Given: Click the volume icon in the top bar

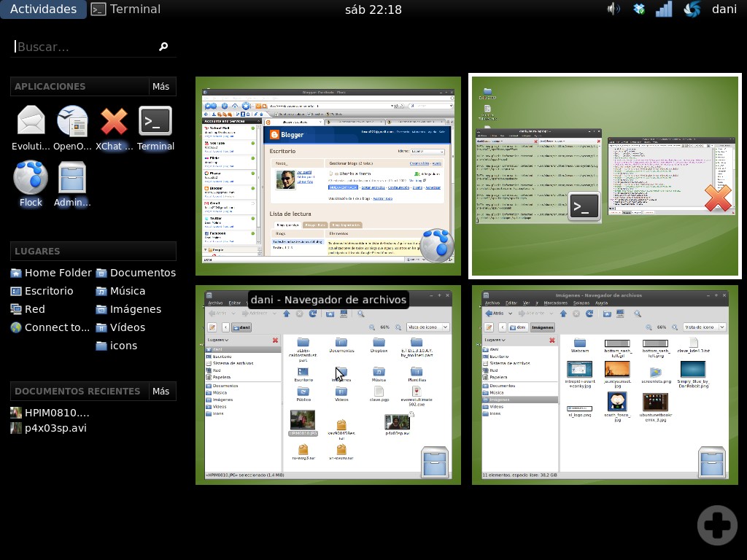Looking at the screenshot, I should tap(612, 9).
